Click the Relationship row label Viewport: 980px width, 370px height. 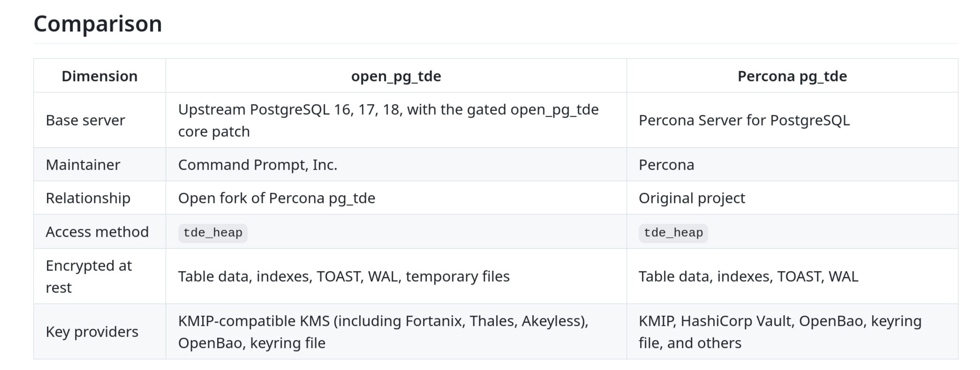[88, 198]
